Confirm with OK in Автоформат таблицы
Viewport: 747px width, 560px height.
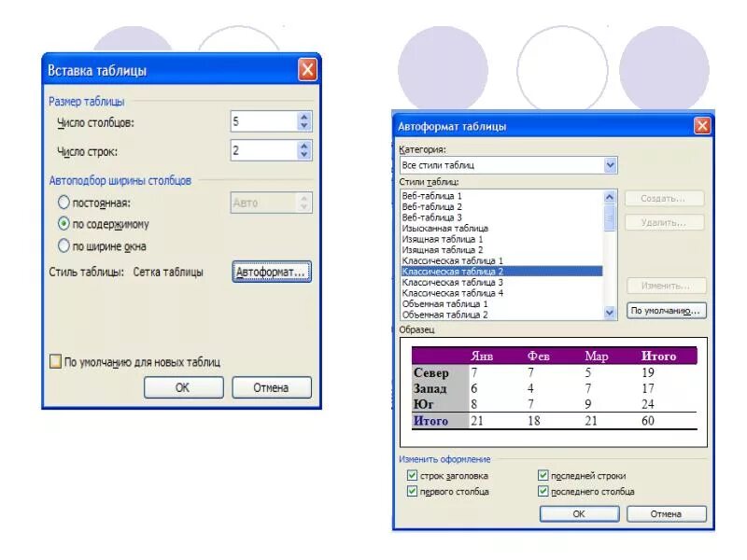click(x=579, y=514)
